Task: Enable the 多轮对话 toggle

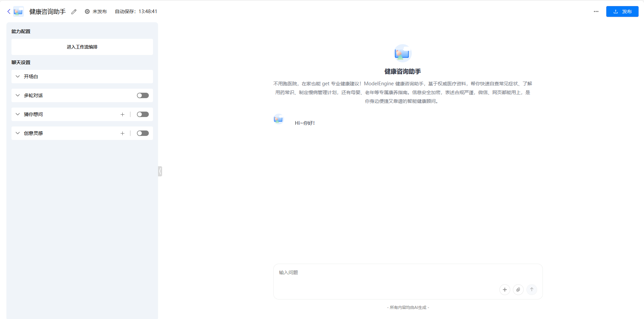Action: click(x=142, y=95)
